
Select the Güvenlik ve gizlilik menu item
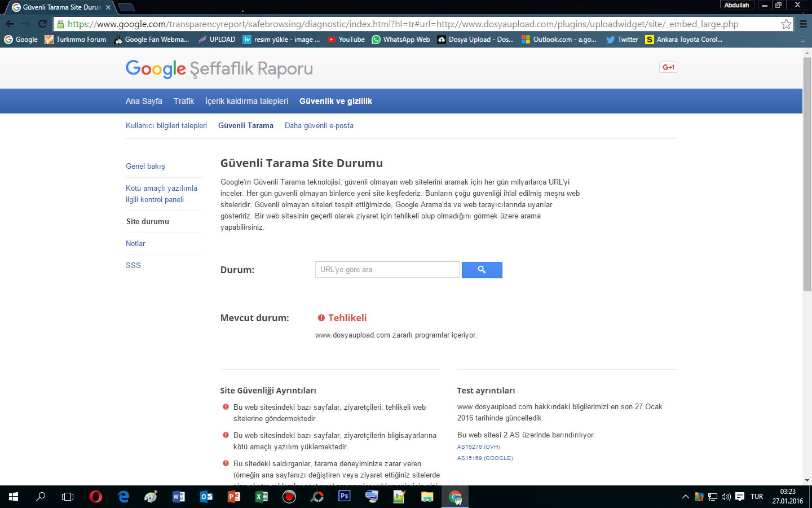pos(336,101)
